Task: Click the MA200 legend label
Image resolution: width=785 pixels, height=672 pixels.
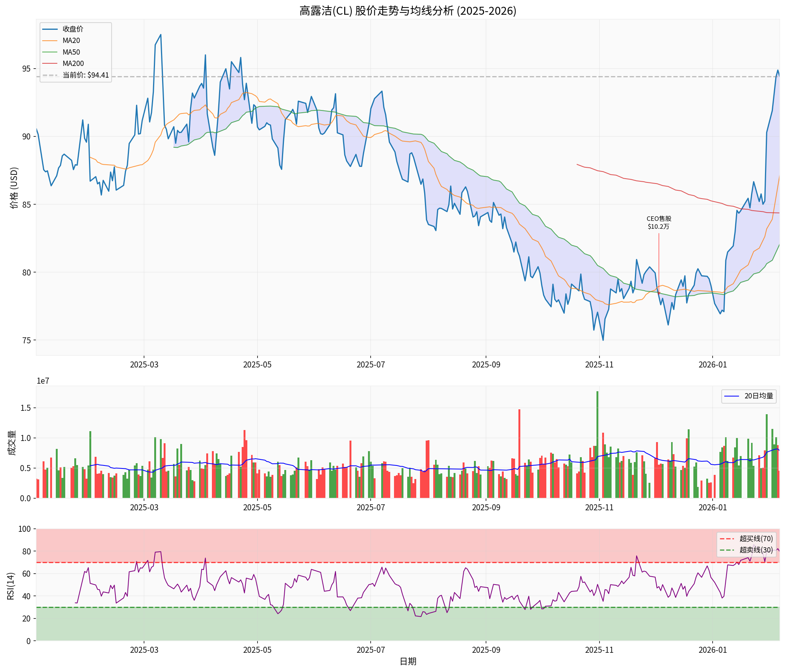Action: [x=73, y=63]
